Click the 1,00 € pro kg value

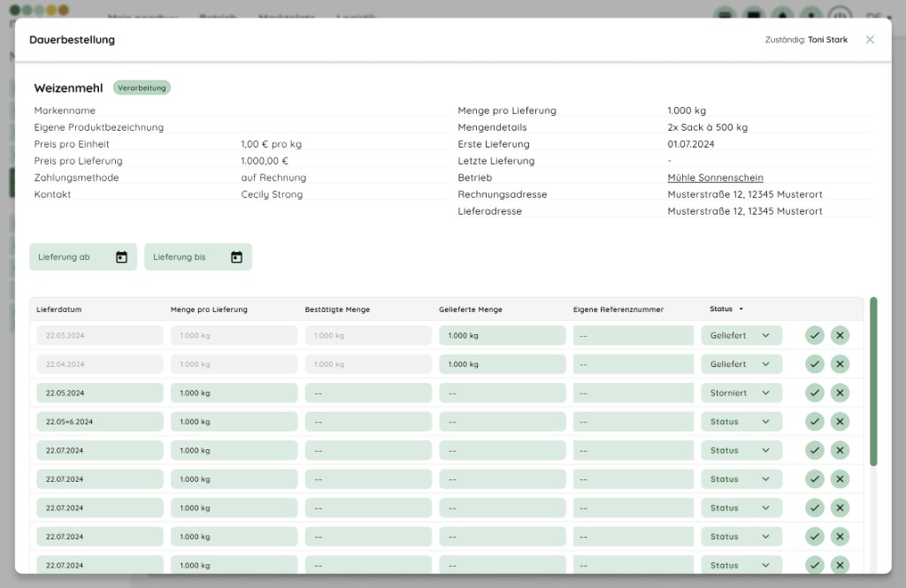click(x=271, y=144)
